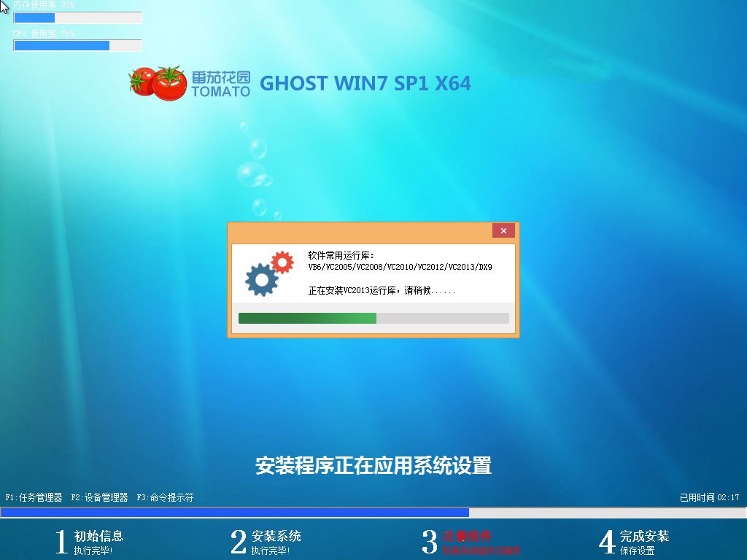Viewport: 747px width, 560px height.
Task: Select the red step 3 注册组件
Action: (471, 542)
